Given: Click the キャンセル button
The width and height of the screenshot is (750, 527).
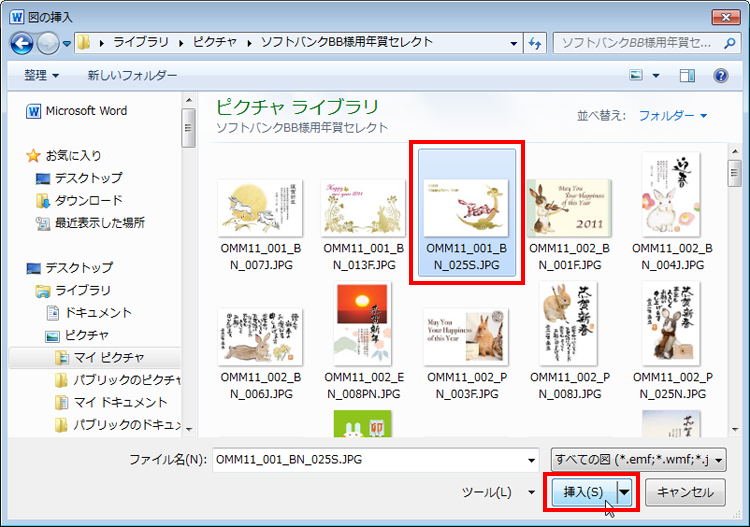Looking at the screenshot, I should (685, 492).
